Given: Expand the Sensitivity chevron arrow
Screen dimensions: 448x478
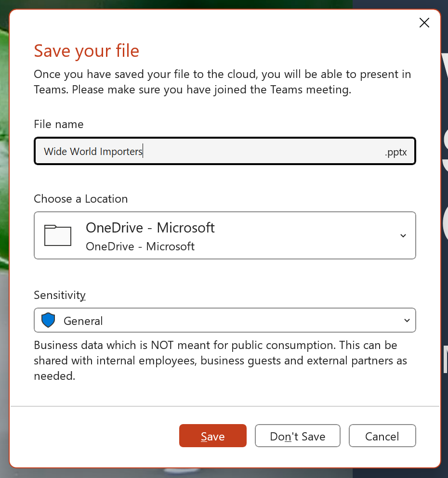Looking at the screenshot, I should pyautogui.click(x=407, y=321).
